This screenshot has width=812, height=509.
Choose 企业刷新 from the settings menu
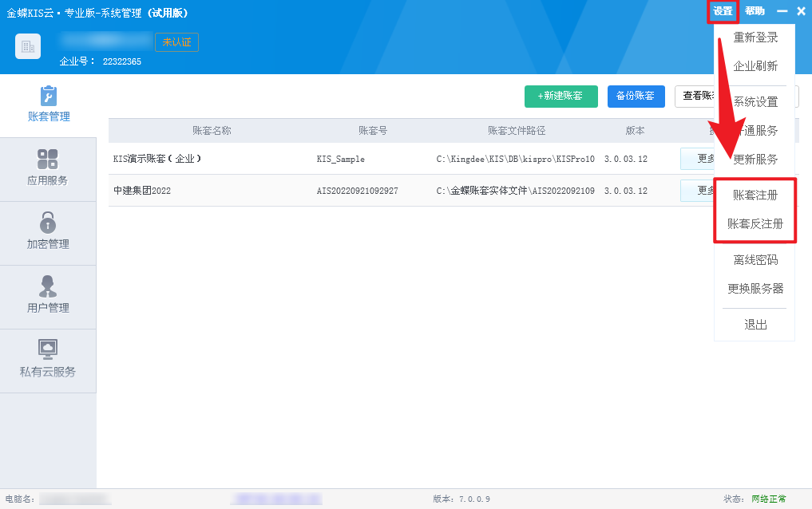(x=755, y=65)
